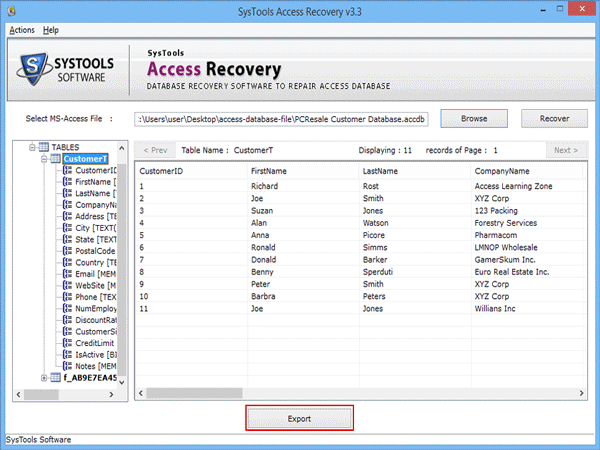
Task: Click the NumEmploy field icon in tree
Action: [x=67, y=308]
